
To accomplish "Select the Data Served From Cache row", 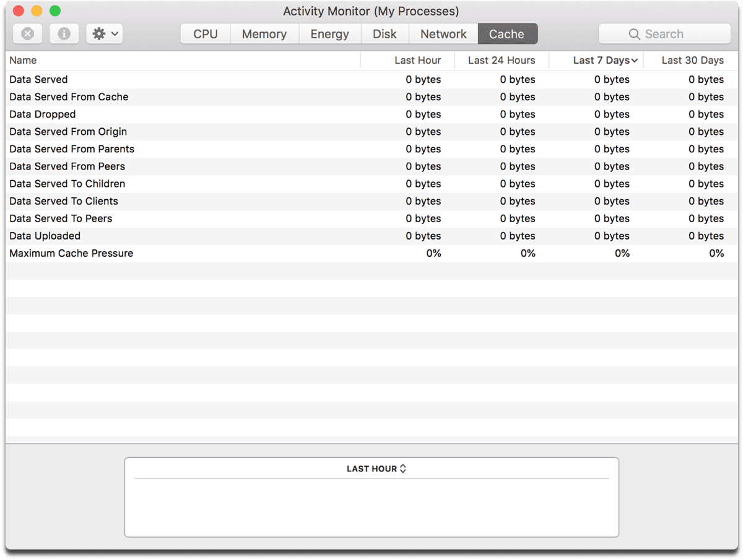I will pos(69,97).
